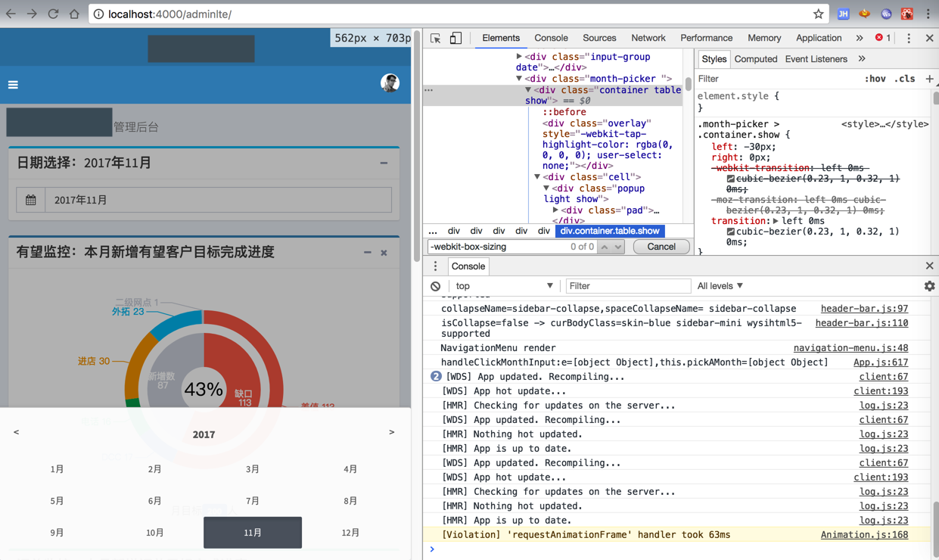This screenshot has height=560, width=939.
Task: Click the DevTools error count badge
Action: point(882,38)
